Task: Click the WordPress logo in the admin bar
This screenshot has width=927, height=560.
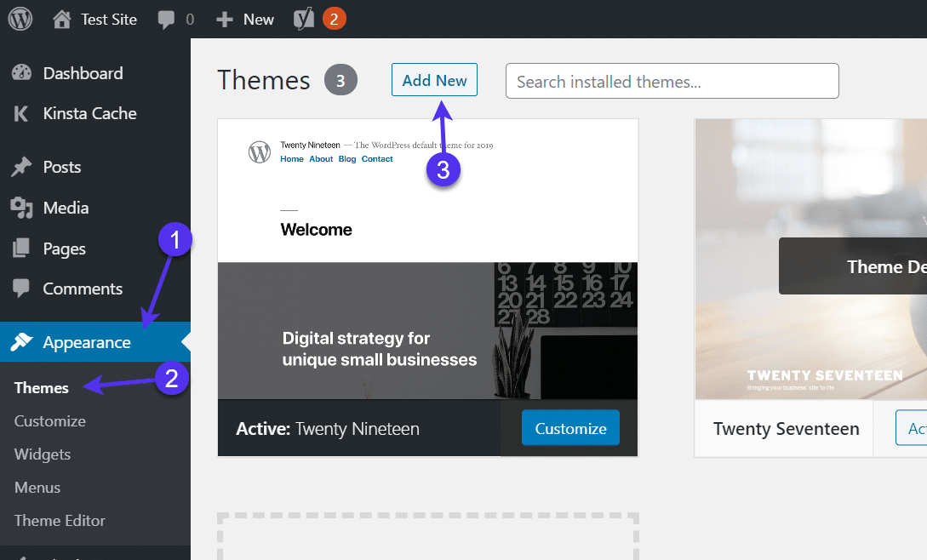Action: click(x=19, y=19)
